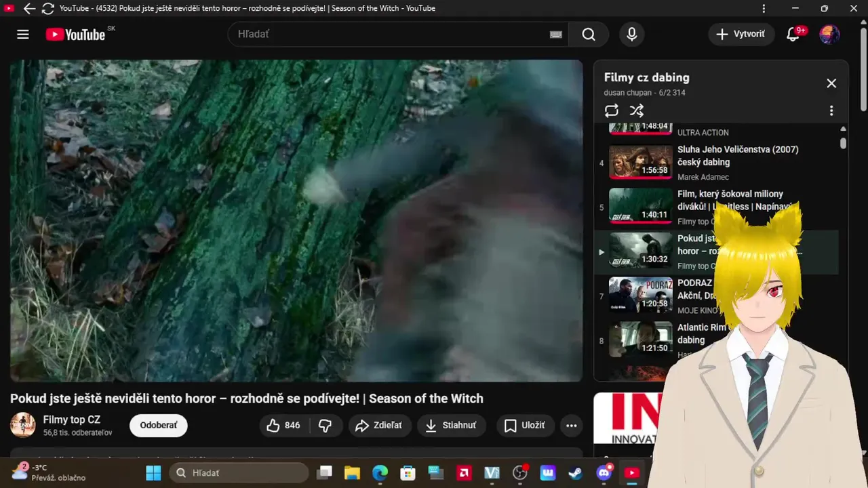Open the 1:40:11 Limitless film thumbnail
The height and width of the screenshot is (488, 868).
pyautogui.click(x=640, y=207)
